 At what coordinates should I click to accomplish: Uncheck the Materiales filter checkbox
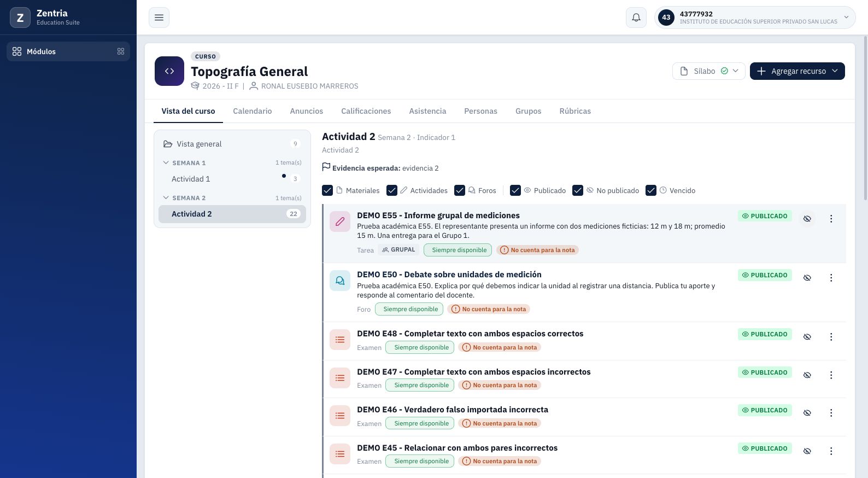click(327, 190)
